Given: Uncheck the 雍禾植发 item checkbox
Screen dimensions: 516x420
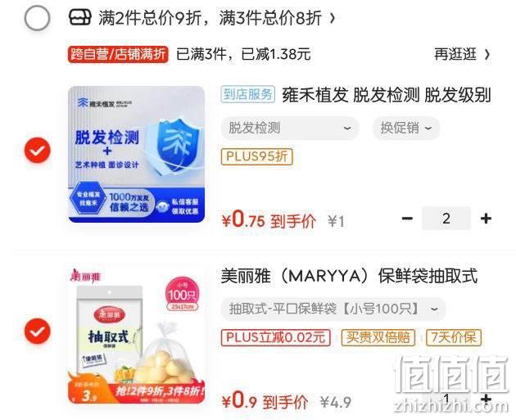Looking at the screenshot, I should (38, 151).
